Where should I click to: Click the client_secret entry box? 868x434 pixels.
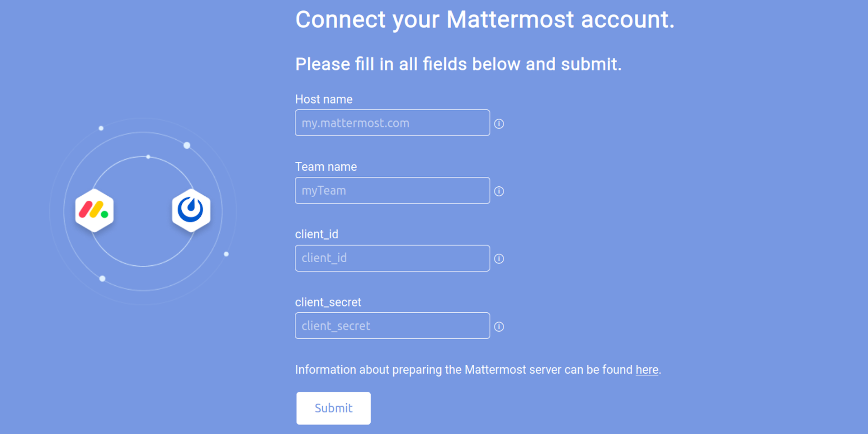point(392,325)
